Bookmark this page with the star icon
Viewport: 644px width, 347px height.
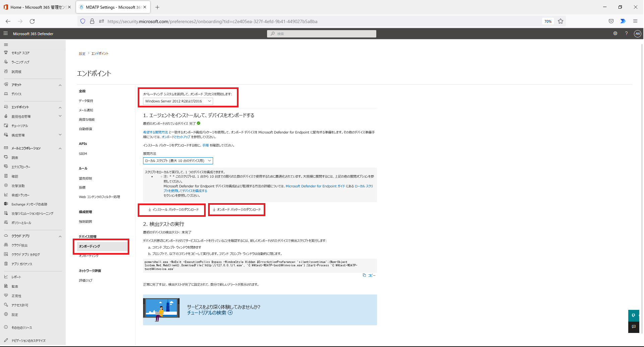561,21
